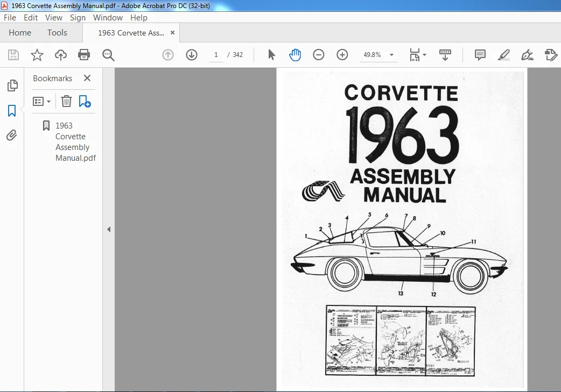
Task: Upload file to cloud icon
Action: pos(60,55)
